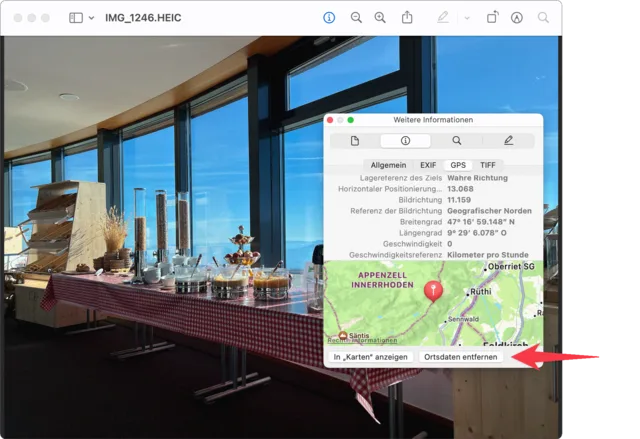Select the Annotations pencil icon in the inspector
Viewport: 640px width, 439px height.
tap(508, 141)
